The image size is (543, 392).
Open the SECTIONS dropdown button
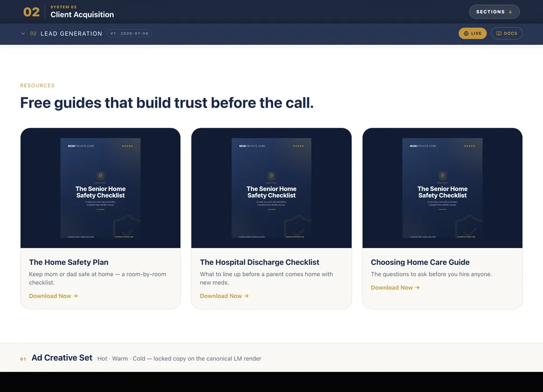(494, 12)
